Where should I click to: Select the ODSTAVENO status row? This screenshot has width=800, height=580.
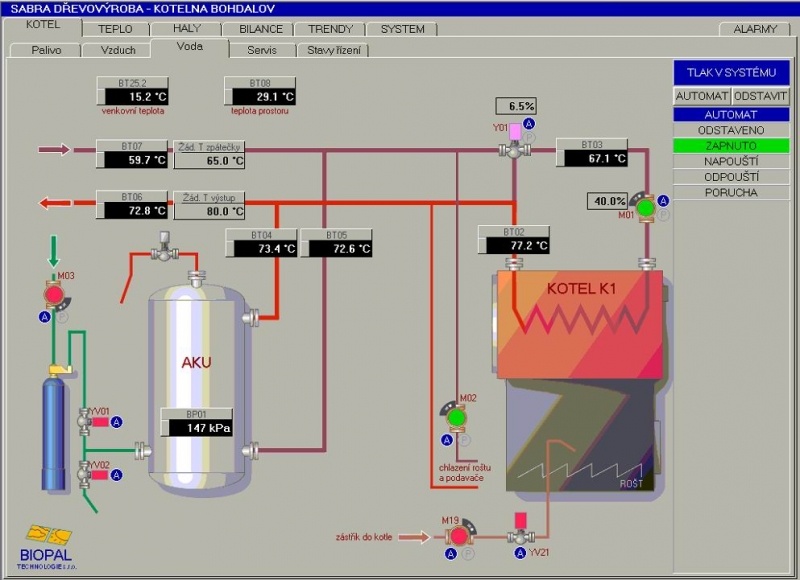(x=731, y=130)
